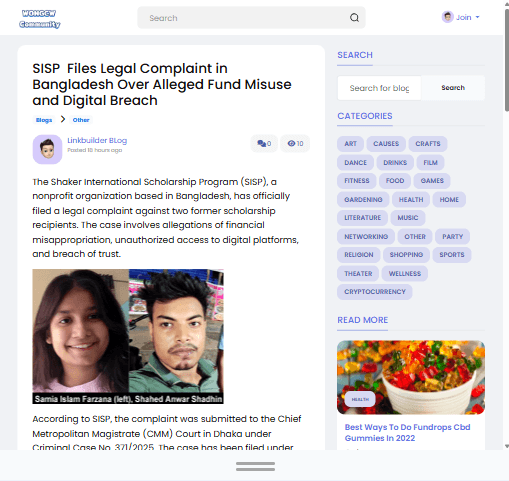Click the user avatar icon beside Join
This screenshot has width=509, height=481.
click(x=447, y=17)
